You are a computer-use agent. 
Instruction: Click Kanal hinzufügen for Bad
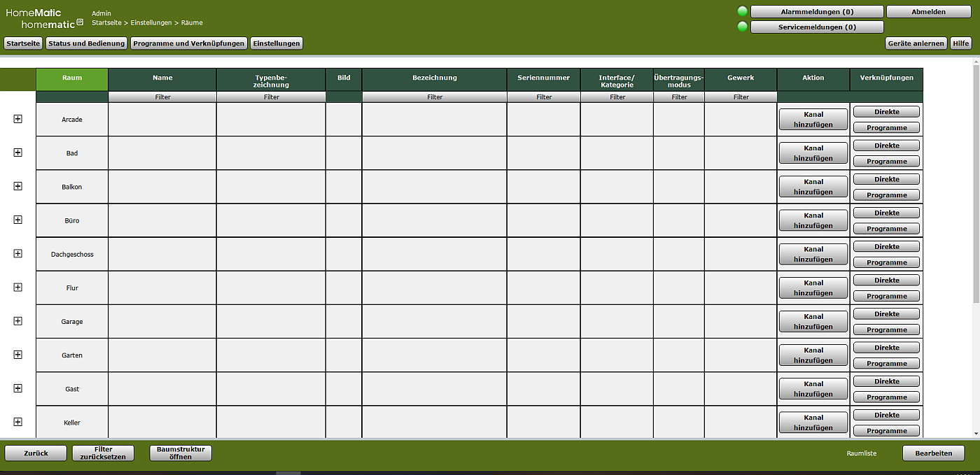813,153
